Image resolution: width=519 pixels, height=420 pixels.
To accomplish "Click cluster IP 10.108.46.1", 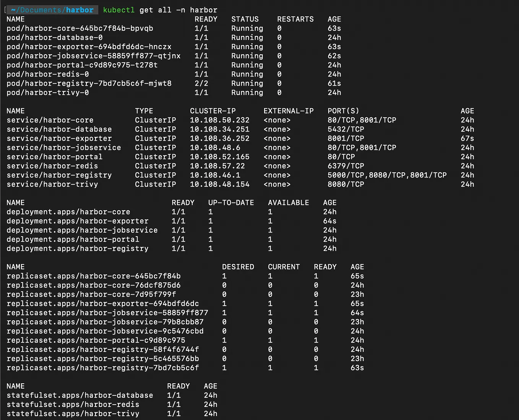I will tap(215, 175).
